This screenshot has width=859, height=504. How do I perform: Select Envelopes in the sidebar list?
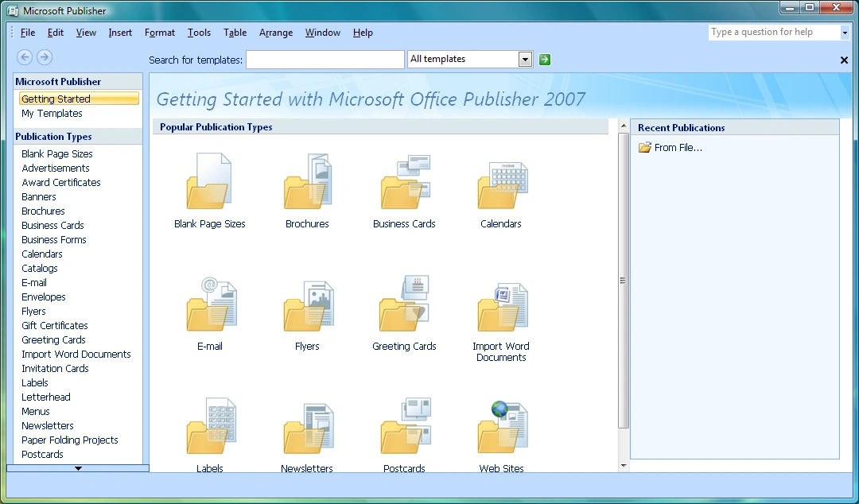44,297
